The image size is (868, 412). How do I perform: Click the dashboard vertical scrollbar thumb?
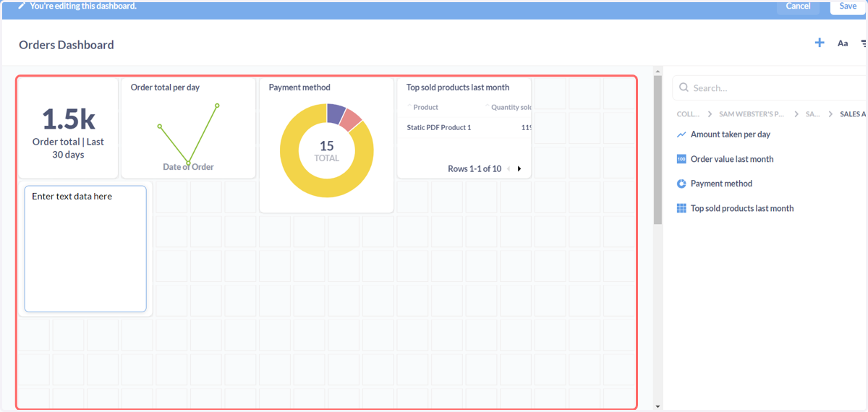point(658,150)
